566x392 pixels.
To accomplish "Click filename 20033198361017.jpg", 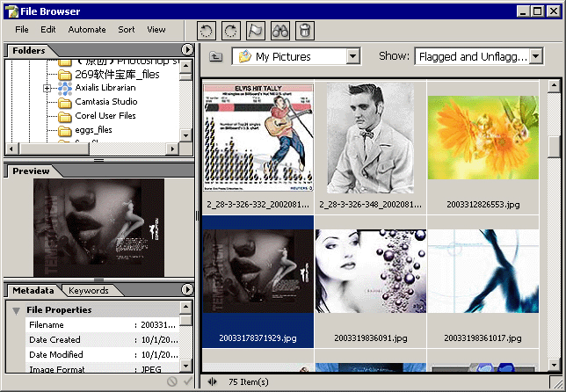I will (x=483, y=338).
